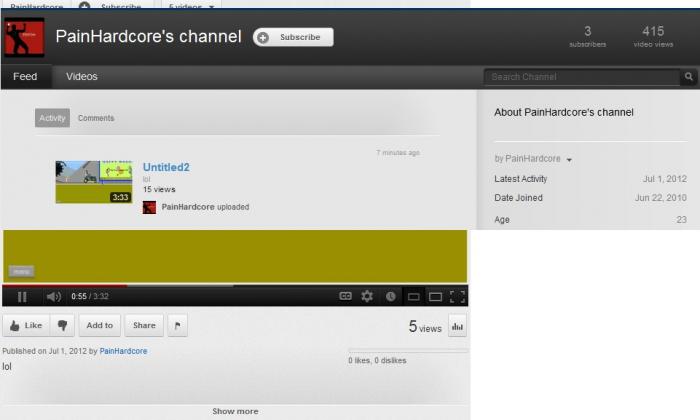The image size is (700, 420).
Task: Switch to large player size
Action: (x=435, y=297)
